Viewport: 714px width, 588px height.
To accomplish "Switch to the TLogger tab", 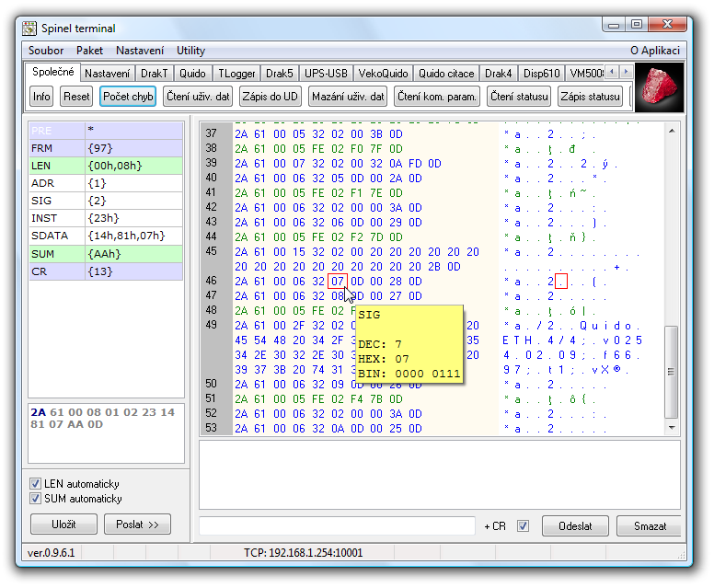I will pyautogui.click(x=236, y=74).
